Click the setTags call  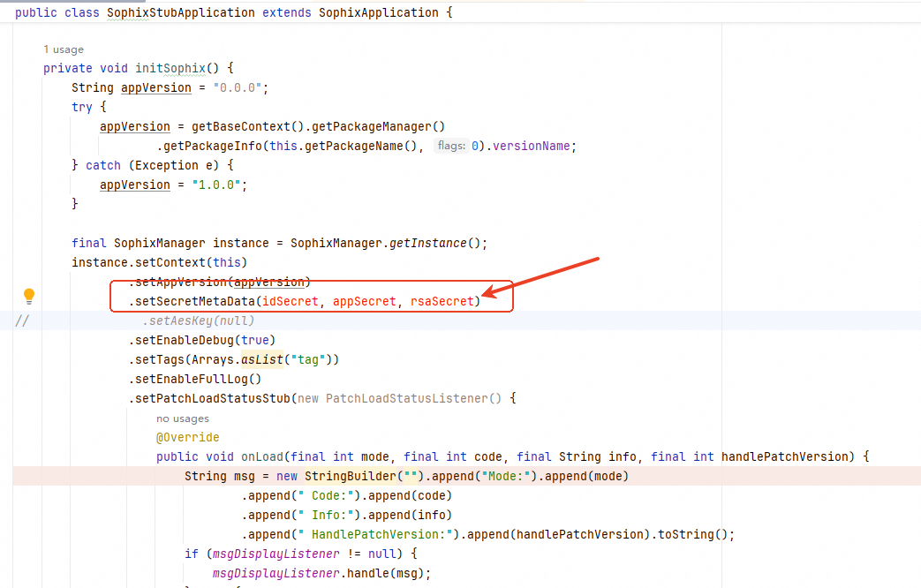coord(160,359)
